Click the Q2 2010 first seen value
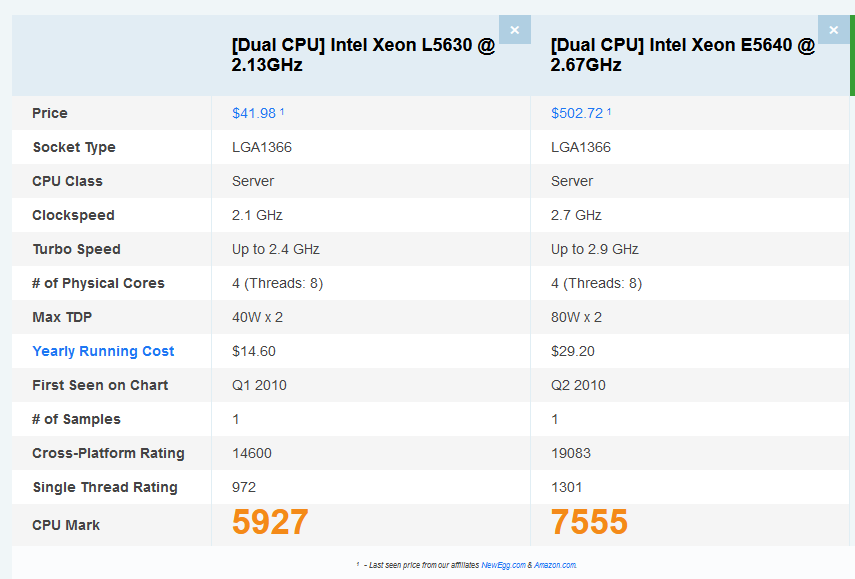The width and height of the screenshot is (855, 579). click(x=578, y=385)
